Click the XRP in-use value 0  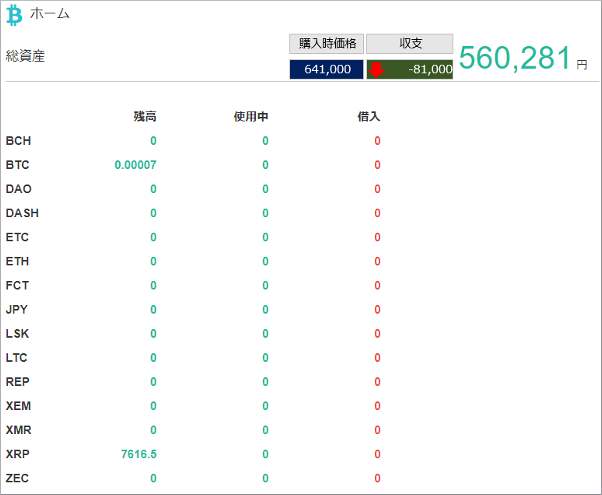click(x=265, y=454)
